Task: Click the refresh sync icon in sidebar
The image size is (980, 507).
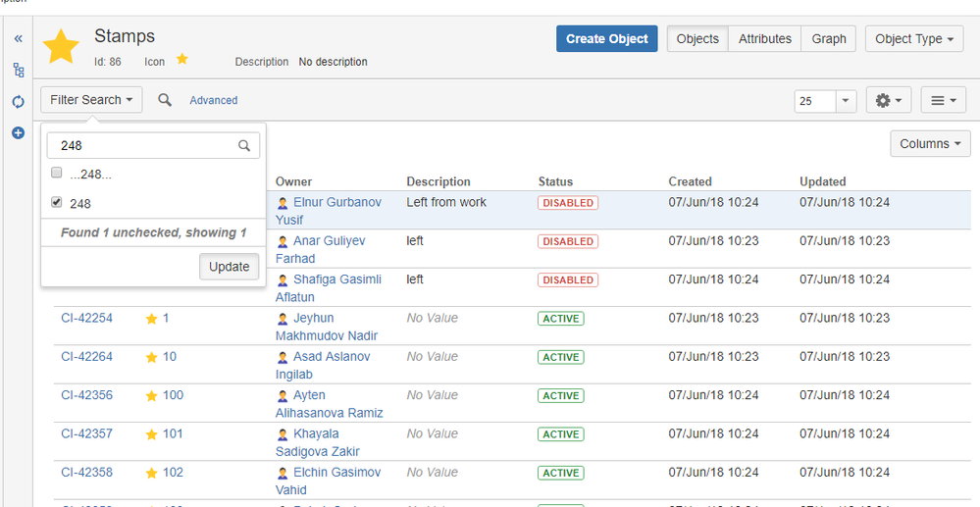Action: [18, 101]
